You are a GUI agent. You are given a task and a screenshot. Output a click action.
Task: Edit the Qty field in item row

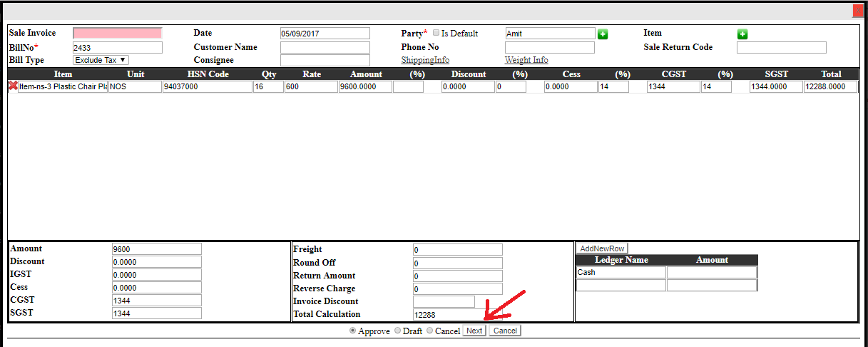tap(268, 86)
